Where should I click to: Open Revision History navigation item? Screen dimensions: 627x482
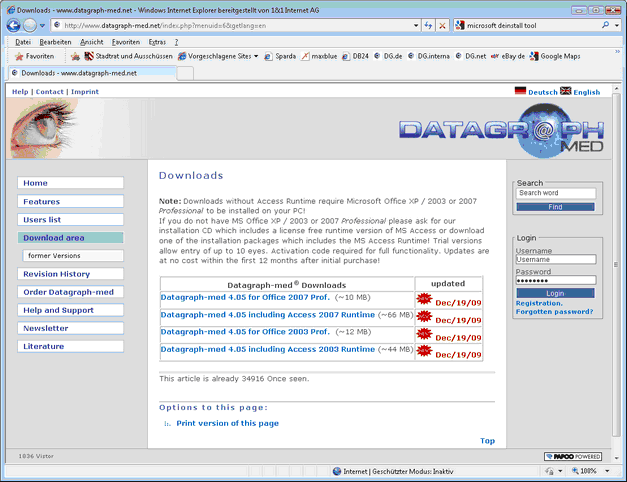(70, 274)
